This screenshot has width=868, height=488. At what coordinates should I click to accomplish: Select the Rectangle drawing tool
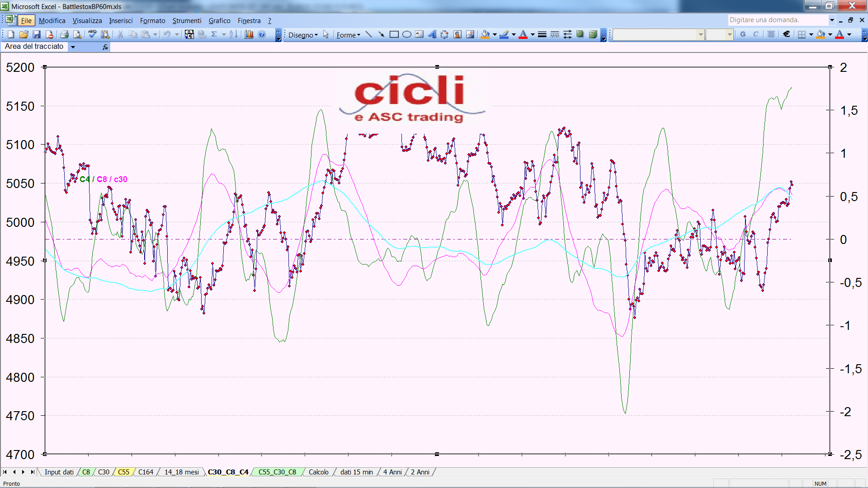point(394,34)
